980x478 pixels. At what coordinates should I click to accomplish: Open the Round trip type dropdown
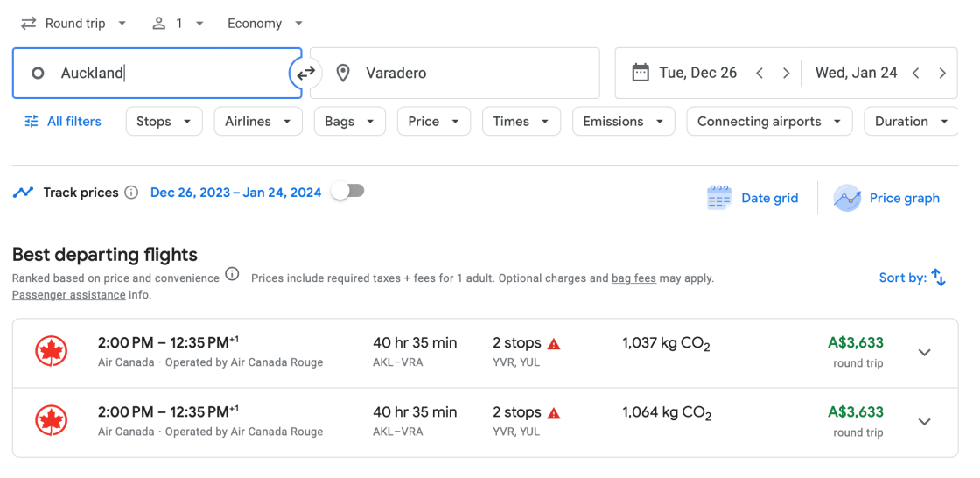tap(73, 24)
